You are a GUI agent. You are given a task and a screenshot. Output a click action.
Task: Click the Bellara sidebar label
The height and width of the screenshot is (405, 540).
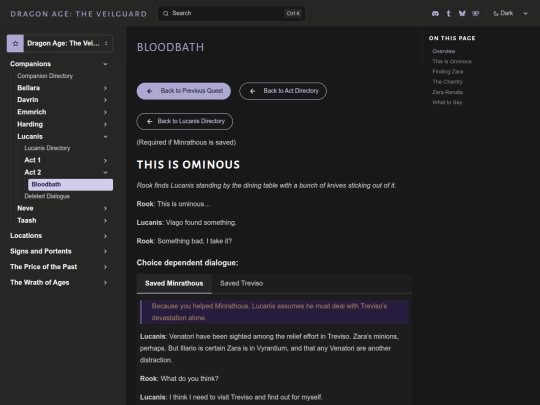click(29, 88)
